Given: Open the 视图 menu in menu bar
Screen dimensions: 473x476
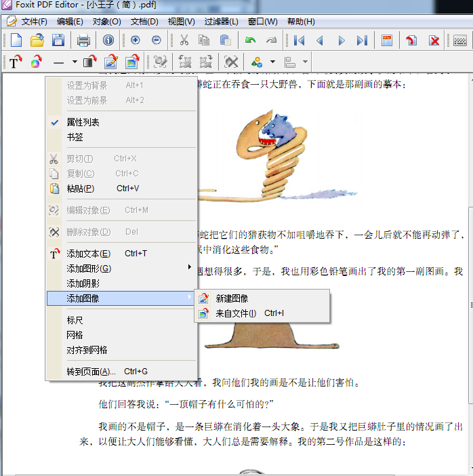Looking at the screenshot, I should pos(181,22).
